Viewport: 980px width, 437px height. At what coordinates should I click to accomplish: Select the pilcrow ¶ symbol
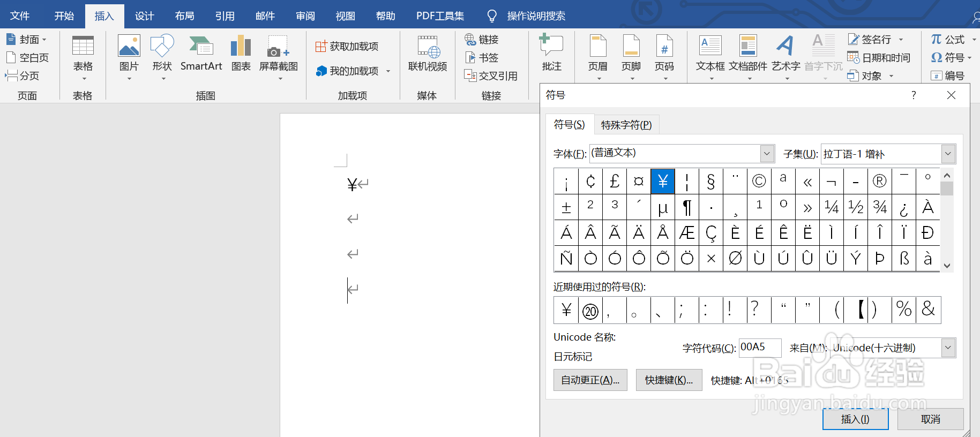687,207
